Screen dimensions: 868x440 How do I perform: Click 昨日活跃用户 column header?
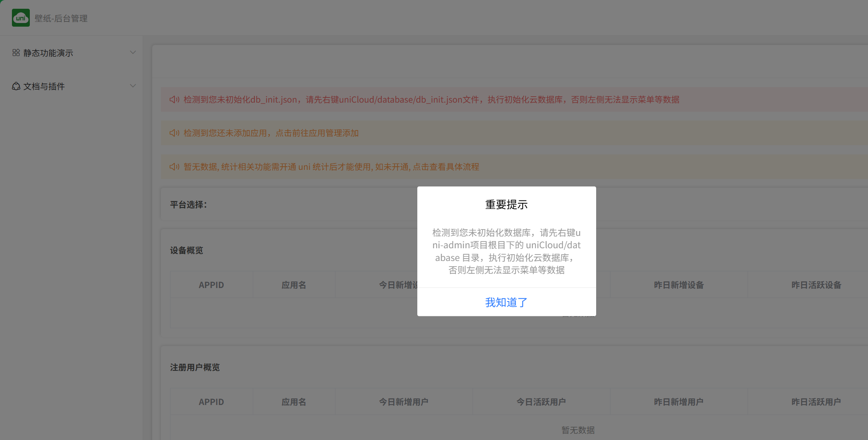click(816, 402)
